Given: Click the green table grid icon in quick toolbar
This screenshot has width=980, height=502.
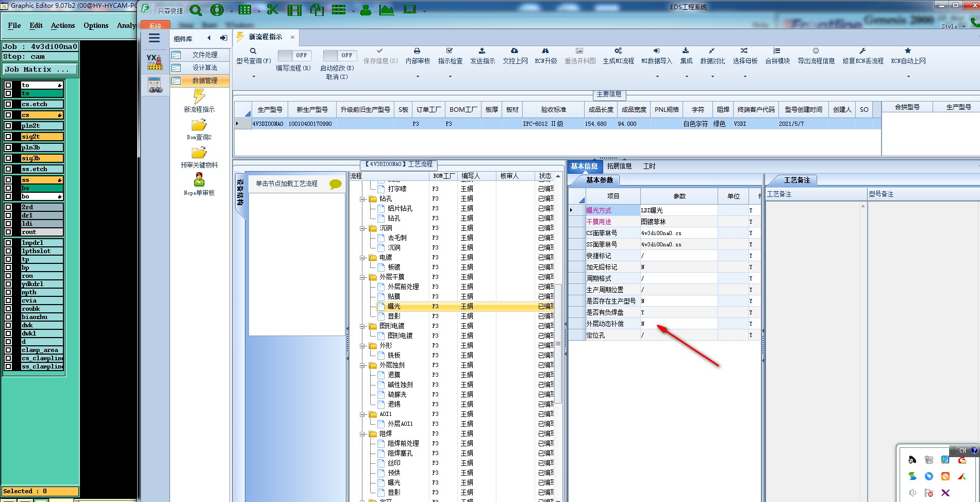Looking at the screenshot, I should tap(245, 10).
